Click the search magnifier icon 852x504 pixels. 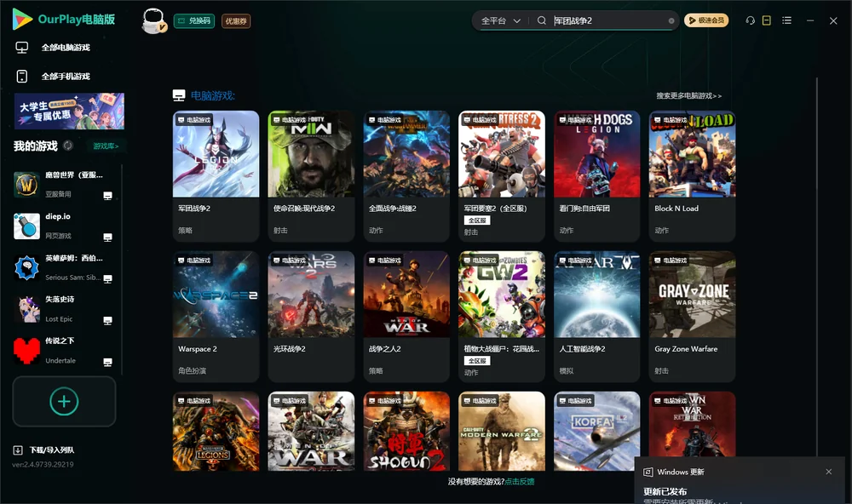tap(541, 20)
